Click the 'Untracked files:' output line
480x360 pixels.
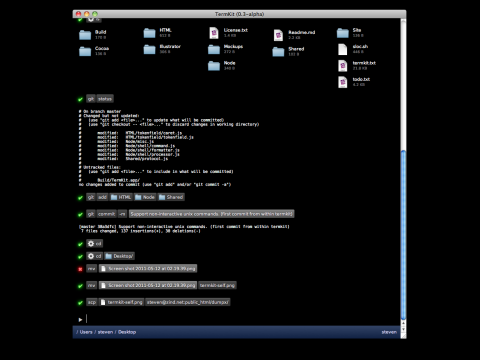click(100, 167)
